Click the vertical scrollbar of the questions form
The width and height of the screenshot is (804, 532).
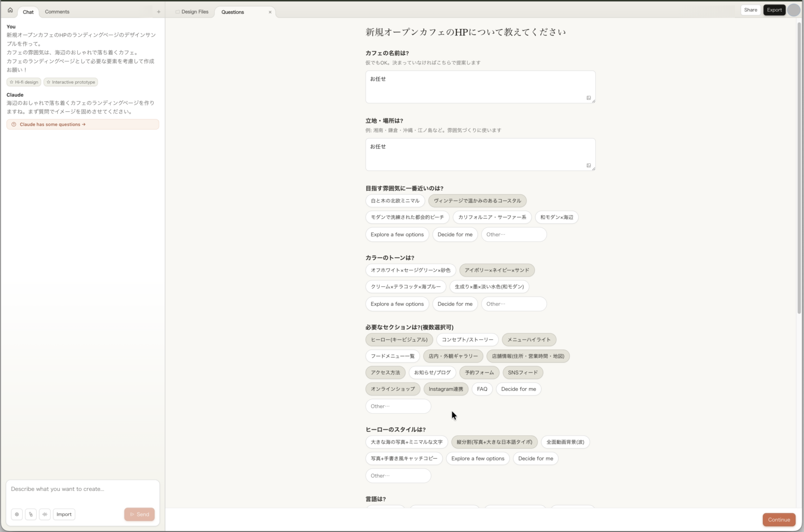click(799, 168)
